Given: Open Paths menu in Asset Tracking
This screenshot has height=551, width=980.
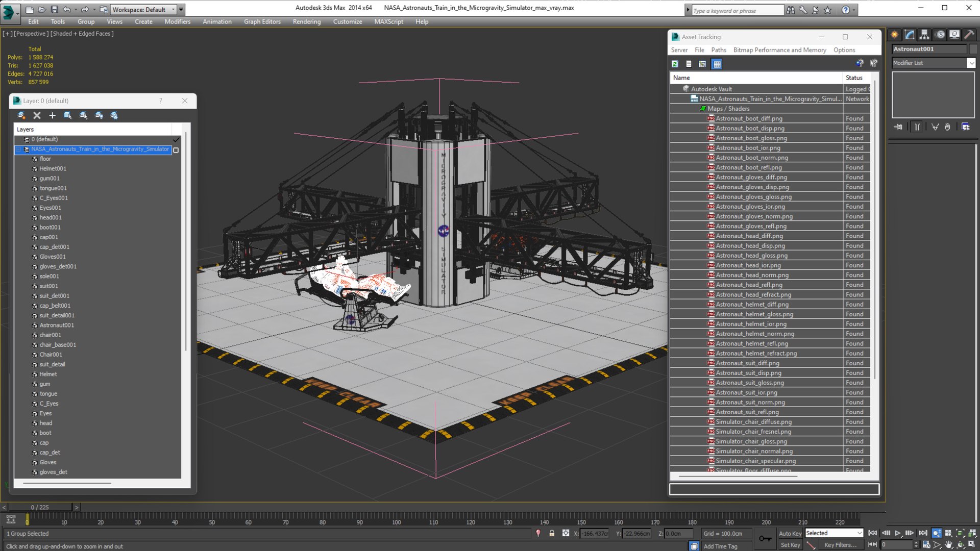Looking at the screenshot, I should pos(719,50).
